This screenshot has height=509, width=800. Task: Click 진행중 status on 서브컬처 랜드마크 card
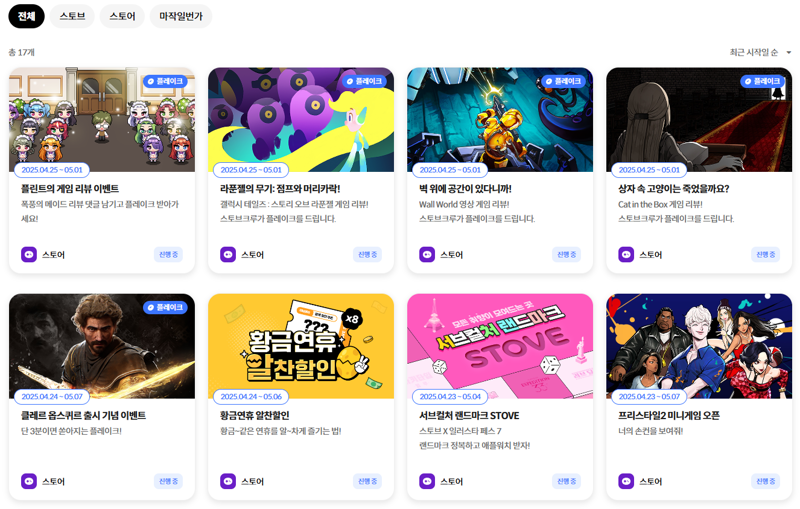[x=566, y=481]
